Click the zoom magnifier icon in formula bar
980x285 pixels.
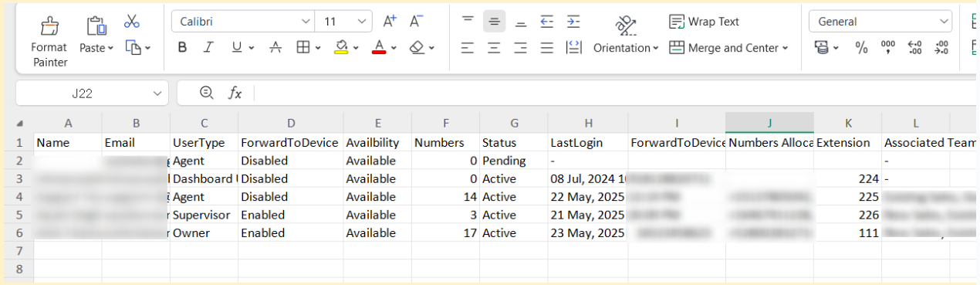[206, 93]
